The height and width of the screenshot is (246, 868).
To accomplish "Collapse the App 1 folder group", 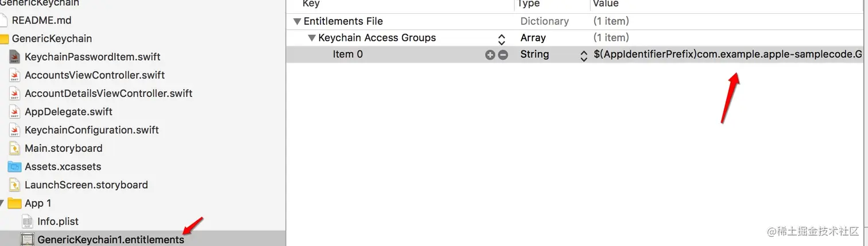I will tap(3, 204).
